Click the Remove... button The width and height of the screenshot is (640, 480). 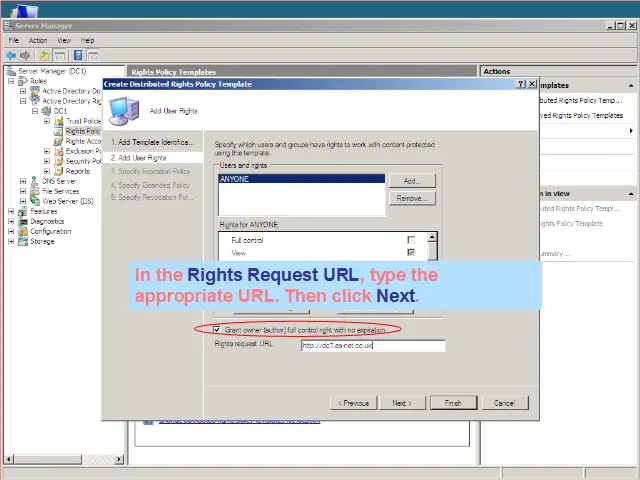412,198
